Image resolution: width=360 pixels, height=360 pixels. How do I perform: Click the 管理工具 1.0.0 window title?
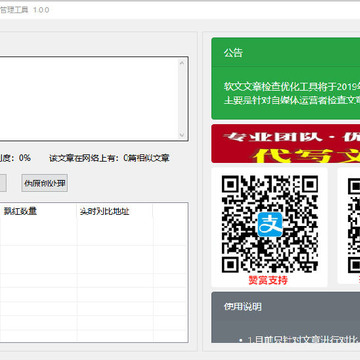click(24, 10)
